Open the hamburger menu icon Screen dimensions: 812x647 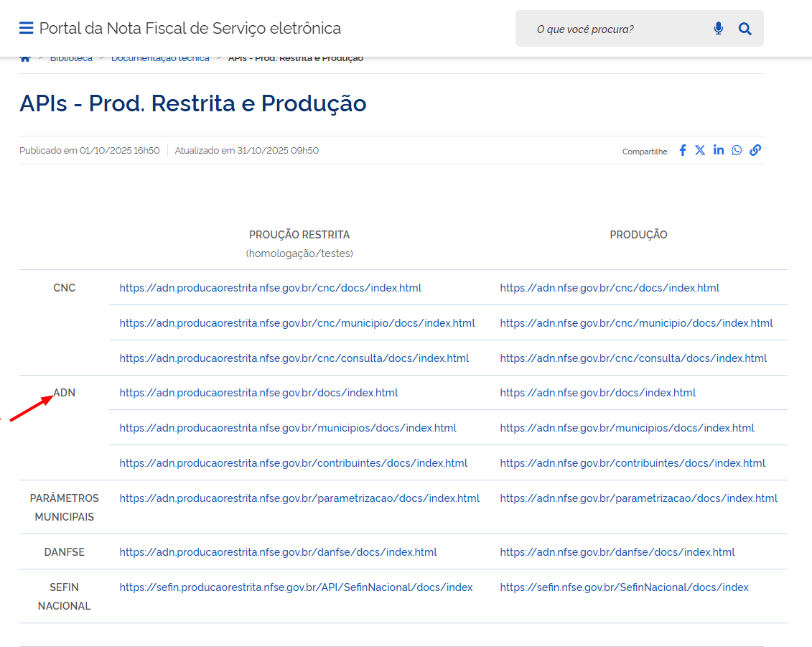click(x=26, y=29)
